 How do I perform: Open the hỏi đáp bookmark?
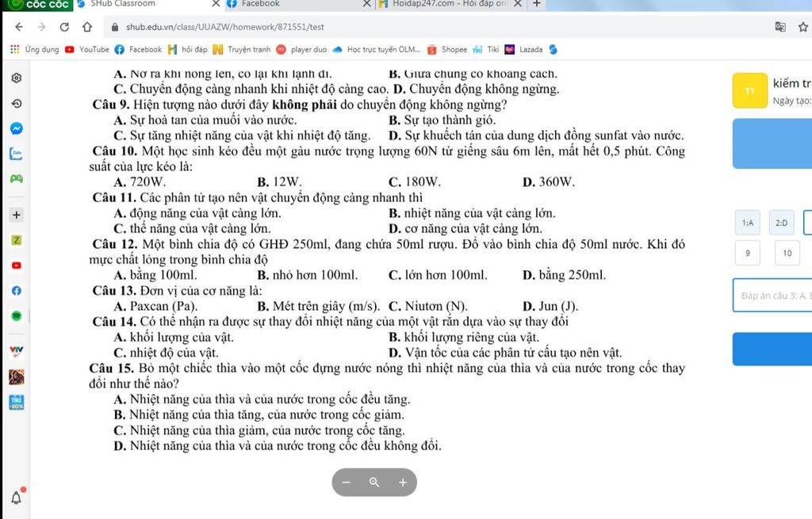coord(187,50)
